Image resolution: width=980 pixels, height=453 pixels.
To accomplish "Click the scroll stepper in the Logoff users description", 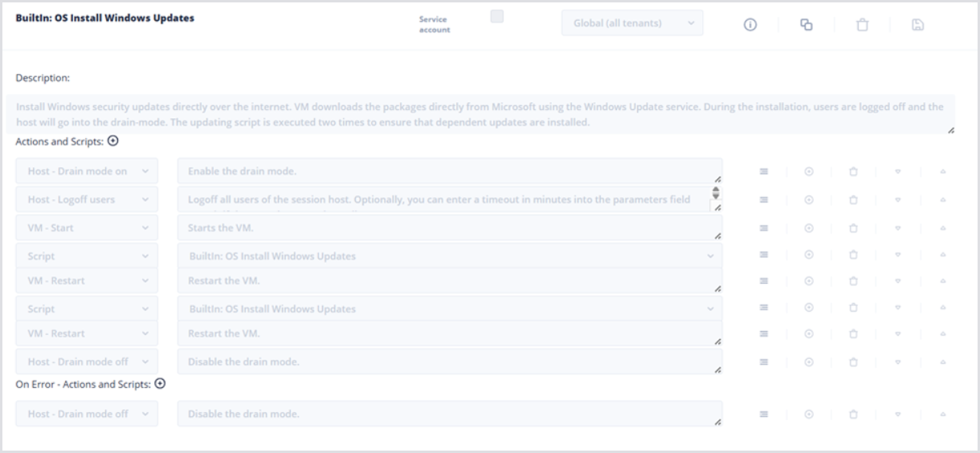I will (716, 193).
